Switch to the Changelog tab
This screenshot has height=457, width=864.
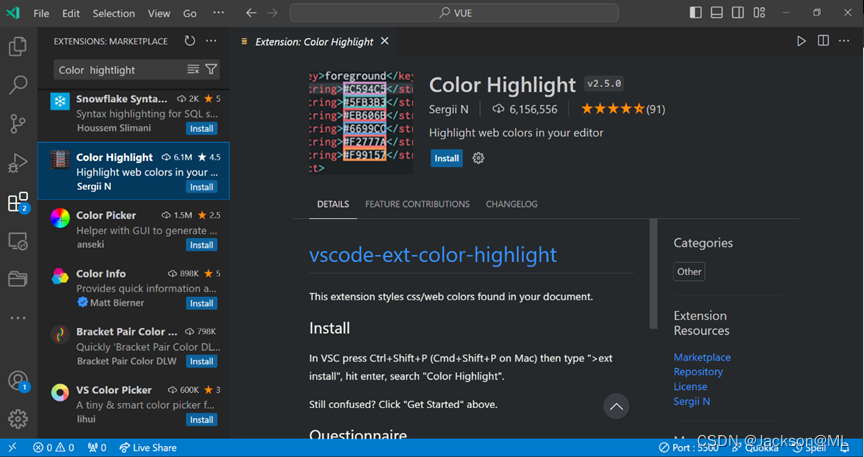[x=511, y=205]
